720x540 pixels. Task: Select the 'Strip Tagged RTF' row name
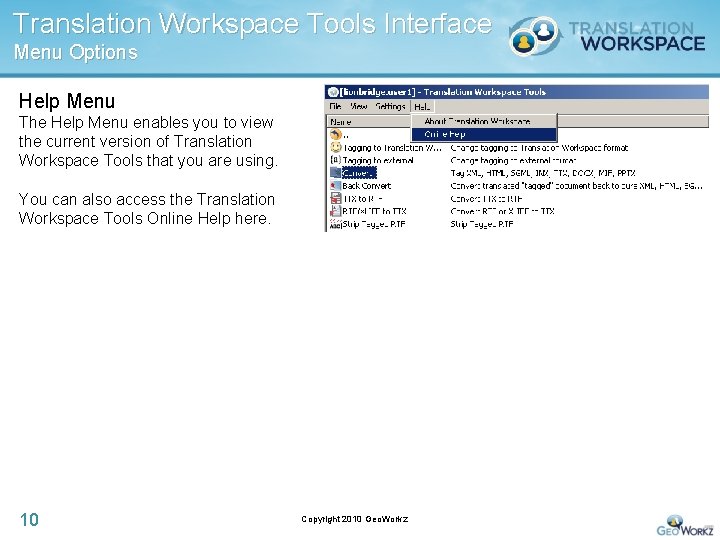374,224
